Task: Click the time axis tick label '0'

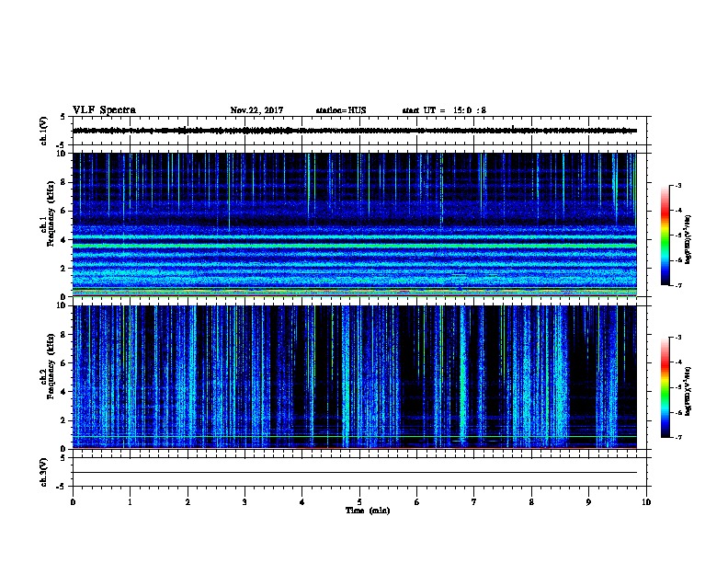Action: tap(73, 502)
